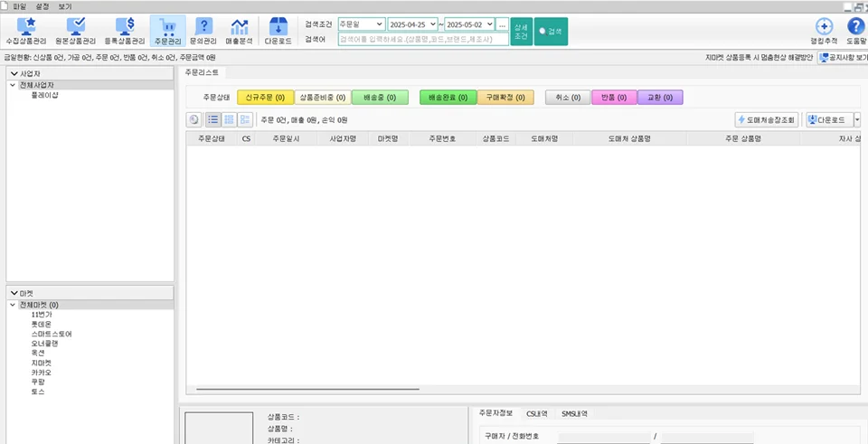Collapse 전체마켓 (0) tree node

click(x=12, y=305)
